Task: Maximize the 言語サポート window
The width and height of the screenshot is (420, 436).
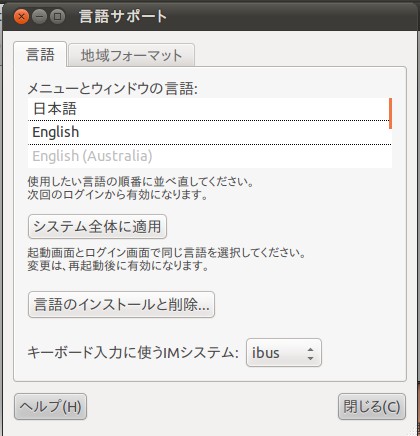Action: point(58,16)
